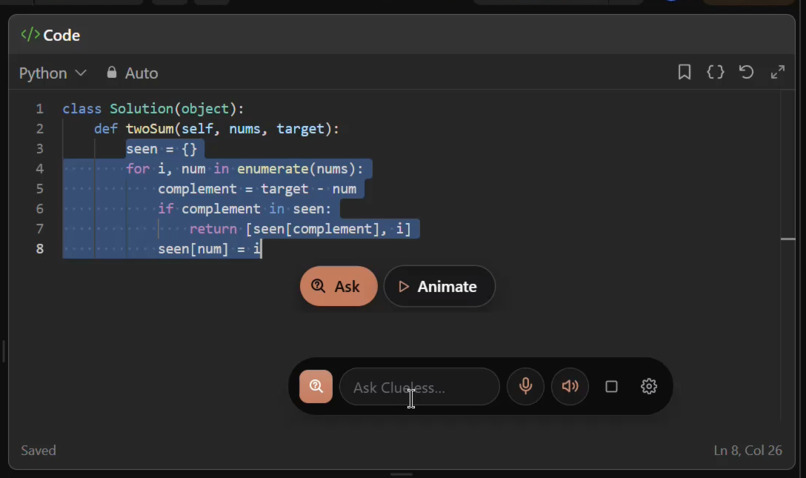This screenshot has width=806, height=478.
Task: Click 'complement = target - num' line
Action: (257, 189)
